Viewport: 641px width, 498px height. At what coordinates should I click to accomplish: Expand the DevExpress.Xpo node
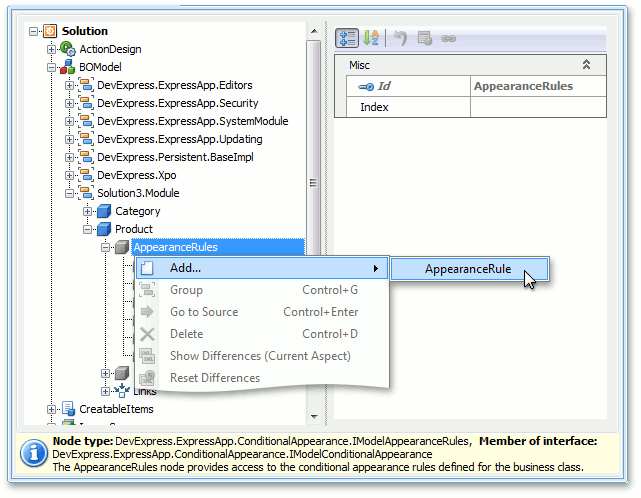(x=69, y=175)
